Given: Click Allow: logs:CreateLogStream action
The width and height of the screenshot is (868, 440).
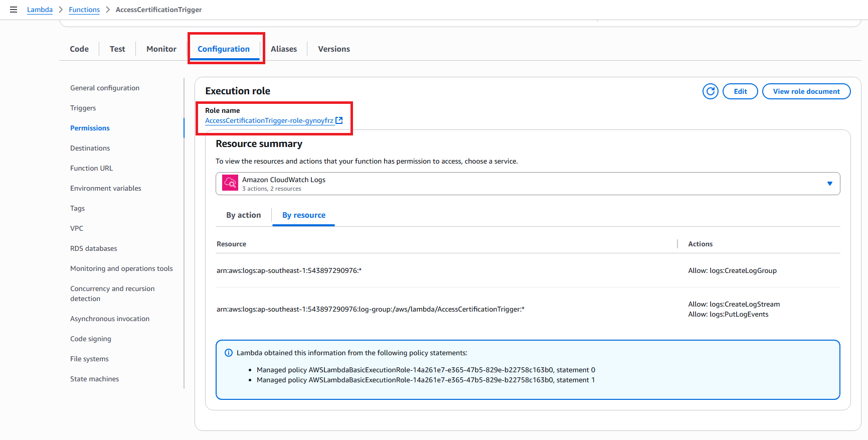Looking at the screenshot, I should point(734,304).
